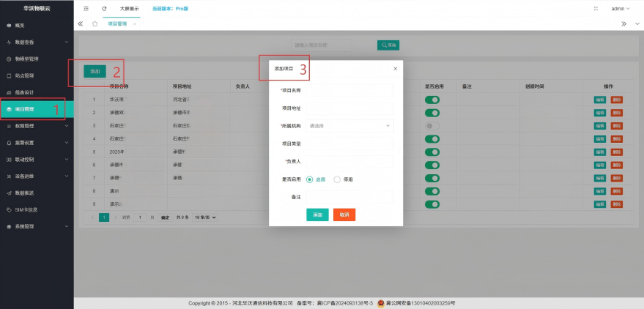Select the 停用 radio button
Viewport: 644px width, 309px height.
(x=337, y=179)
